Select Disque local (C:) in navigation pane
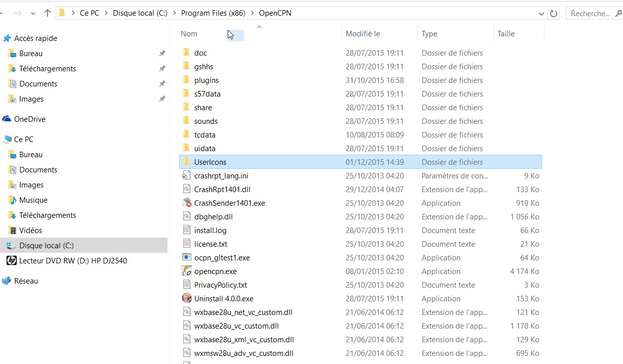 pyautogui.click(x=47, y=246)
